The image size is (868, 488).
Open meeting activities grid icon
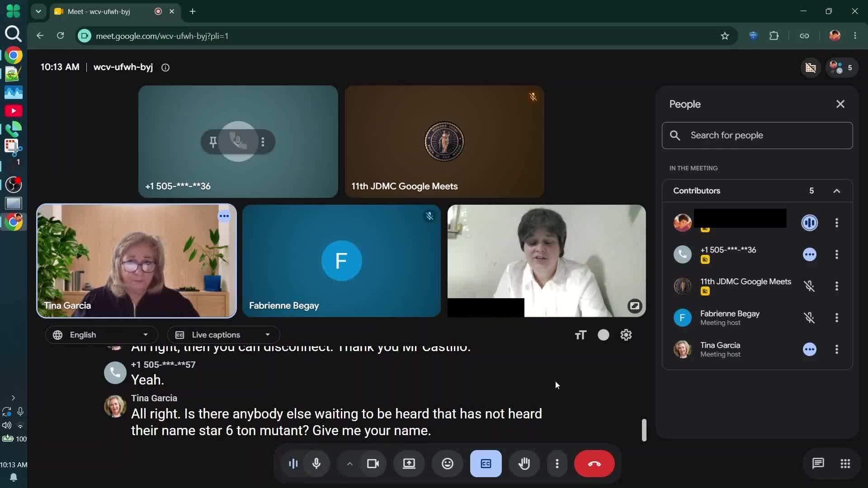[845, 464]
